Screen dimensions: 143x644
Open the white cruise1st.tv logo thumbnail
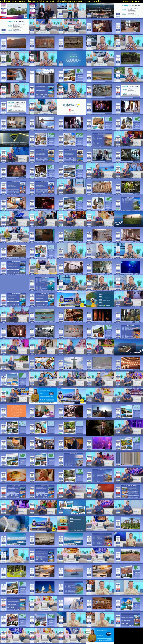coord(71,107)
